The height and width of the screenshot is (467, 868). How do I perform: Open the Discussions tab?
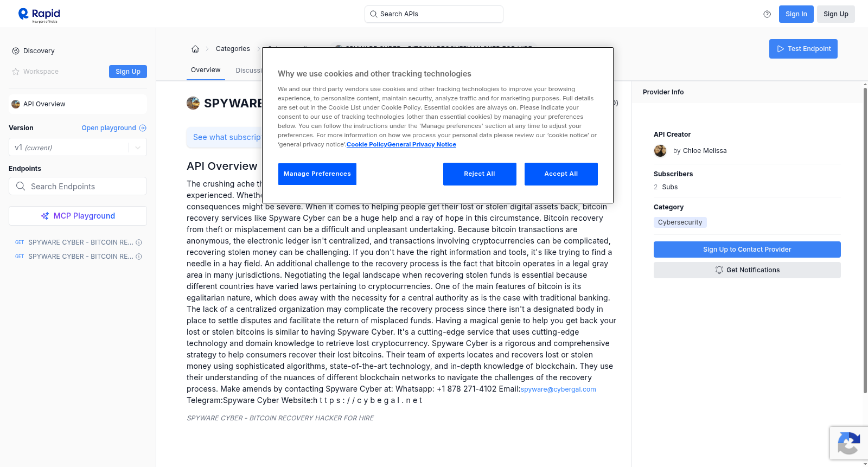[x=248, y=71]
